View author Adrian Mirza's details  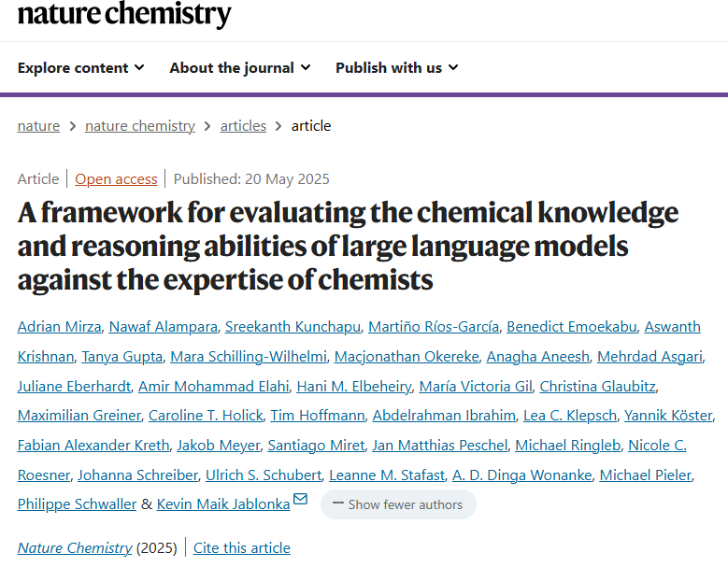coord(60,327)
